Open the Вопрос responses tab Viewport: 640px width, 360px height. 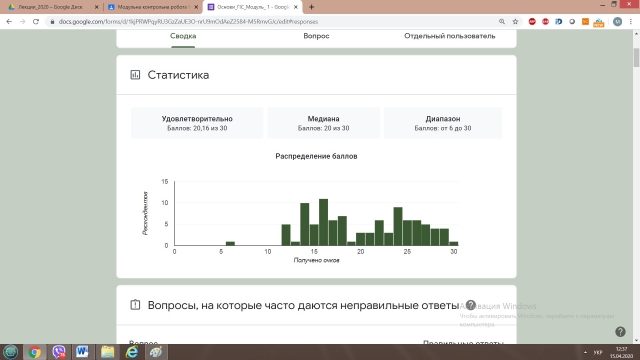tap(316, 36)
